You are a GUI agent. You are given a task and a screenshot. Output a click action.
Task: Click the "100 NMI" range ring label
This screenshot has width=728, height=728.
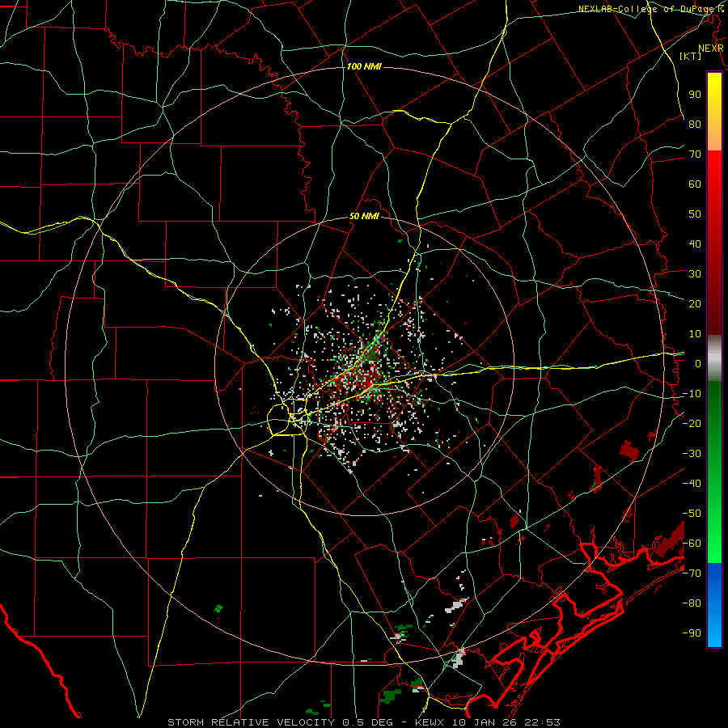coord(364,67)
